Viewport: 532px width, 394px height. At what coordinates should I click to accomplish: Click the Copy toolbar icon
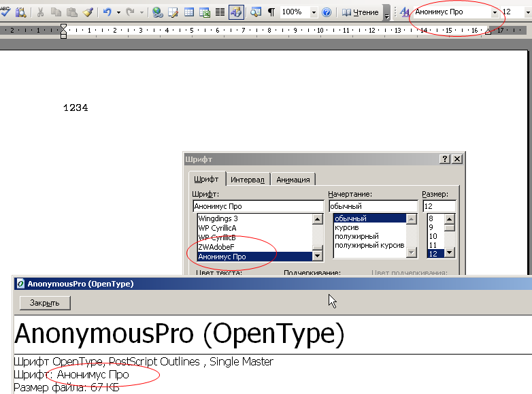click(x=56, y=12)
